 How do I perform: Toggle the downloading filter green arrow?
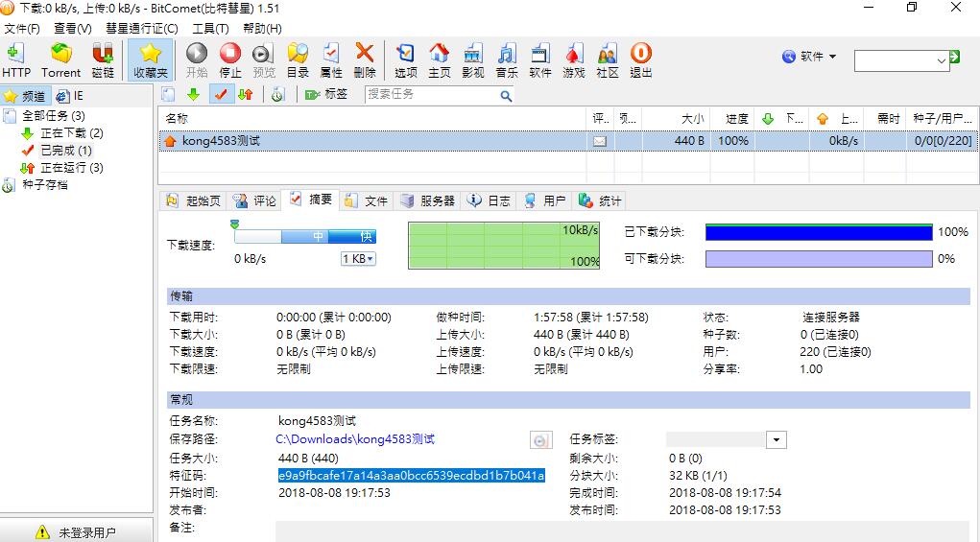tap(193, 94)
